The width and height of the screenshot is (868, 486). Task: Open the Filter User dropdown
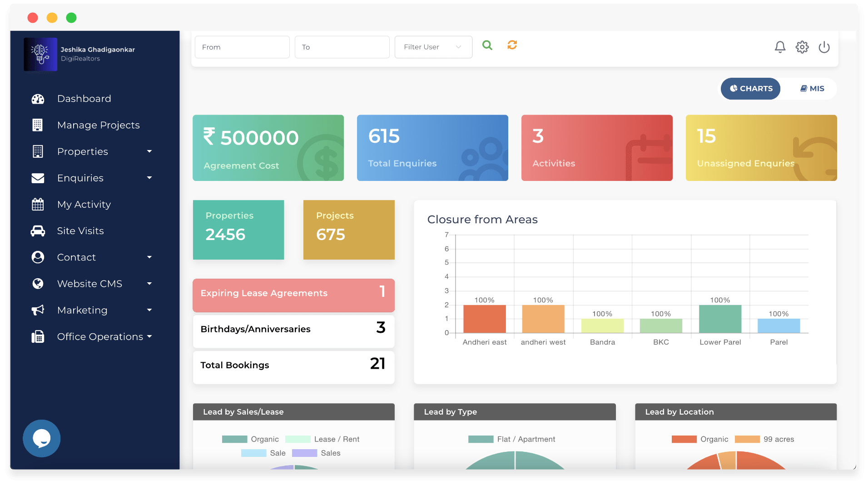pyautogui.click(x=433, y=47)
